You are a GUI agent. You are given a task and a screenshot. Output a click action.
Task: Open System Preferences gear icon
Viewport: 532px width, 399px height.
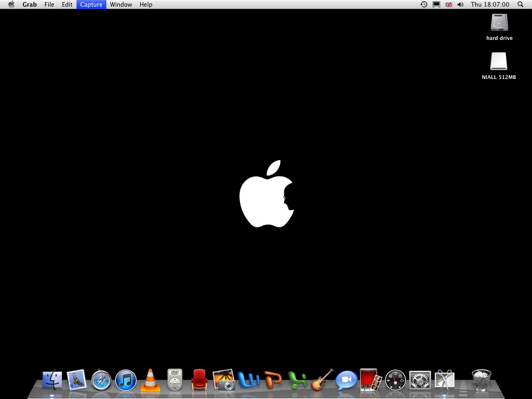(420, 380)
